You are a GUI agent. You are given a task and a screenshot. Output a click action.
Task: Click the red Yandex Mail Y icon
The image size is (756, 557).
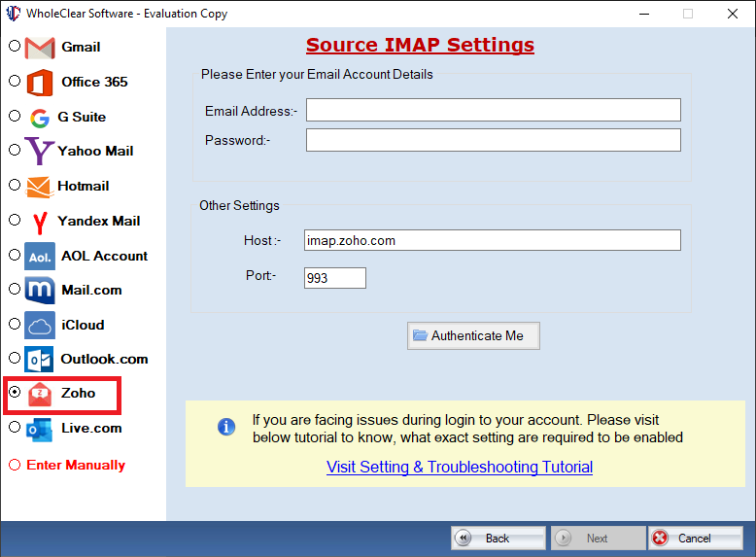pyautogui.click(x=40, y=223)
